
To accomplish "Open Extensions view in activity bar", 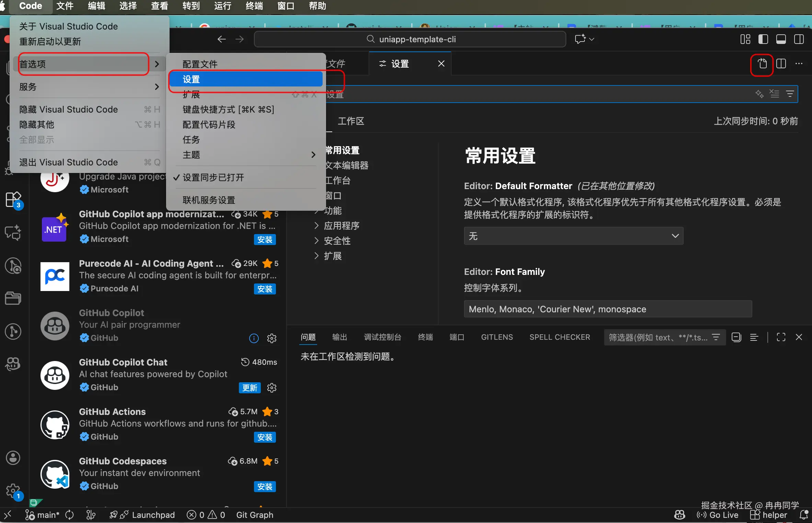I will point(13,199).
